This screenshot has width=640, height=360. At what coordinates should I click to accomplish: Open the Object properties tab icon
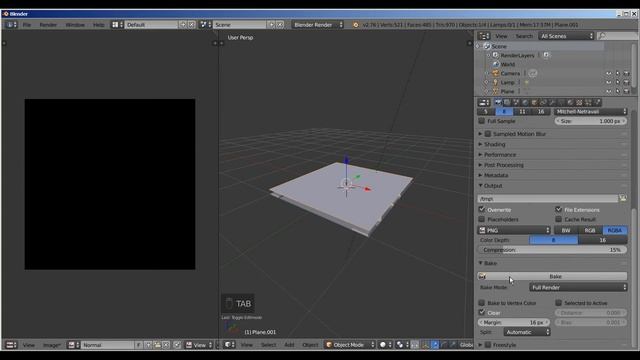click(x=534, y=102)
